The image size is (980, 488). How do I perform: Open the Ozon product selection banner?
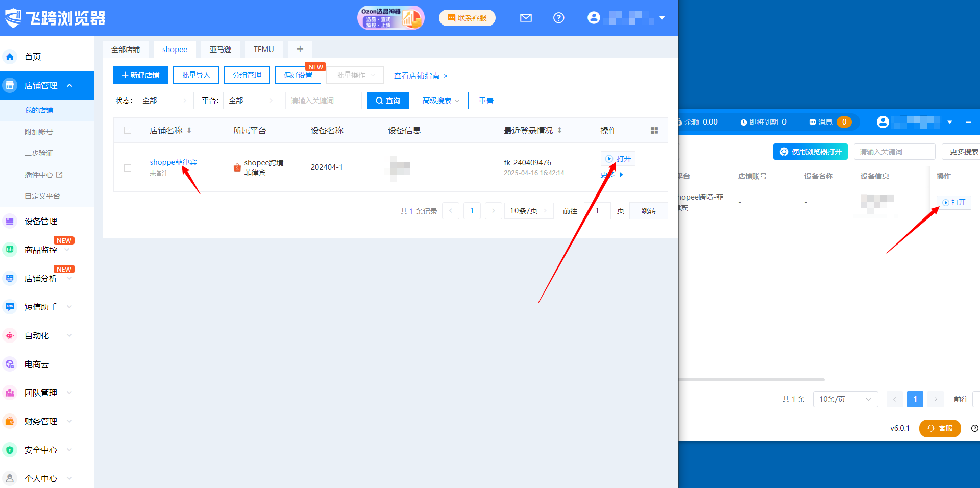click(390, 18)
